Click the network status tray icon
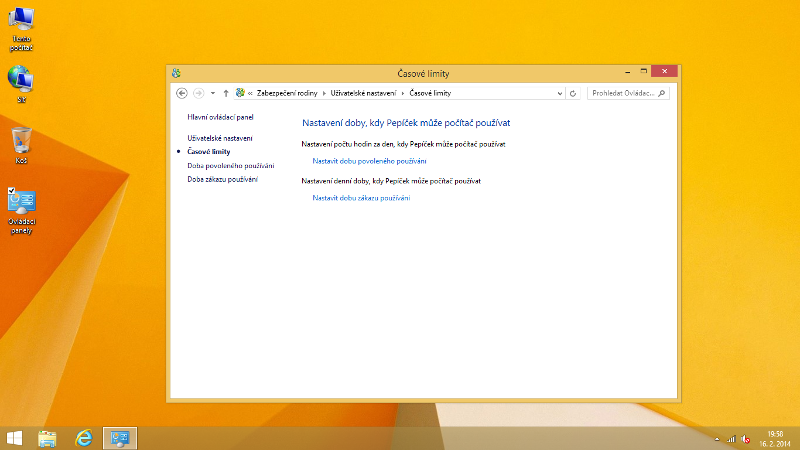 click(730, 439)
